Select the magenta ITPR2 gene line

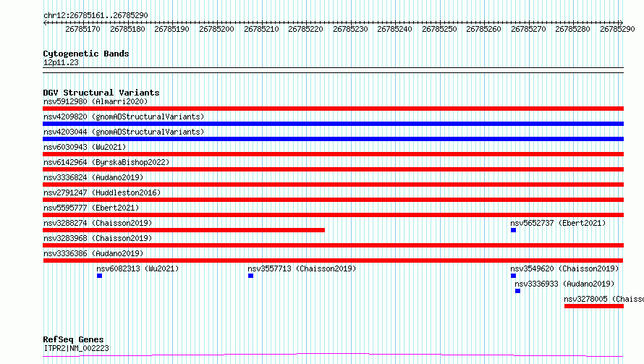point(333,355)
